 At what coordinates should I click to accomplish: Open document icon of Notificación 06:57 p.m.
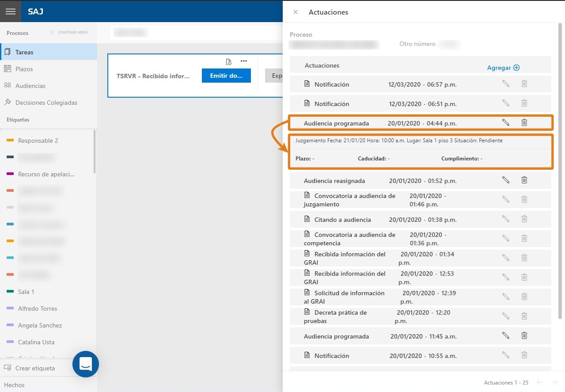(x=307, y=84)
